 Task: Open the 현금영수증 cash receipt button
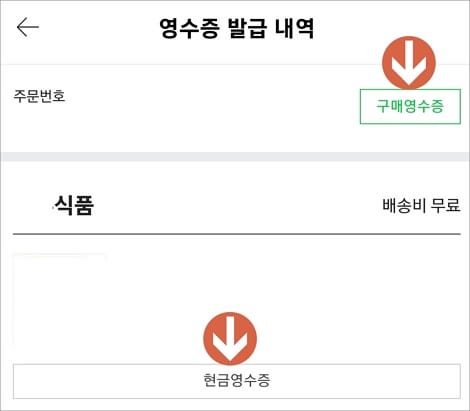(x=237, y=381)
